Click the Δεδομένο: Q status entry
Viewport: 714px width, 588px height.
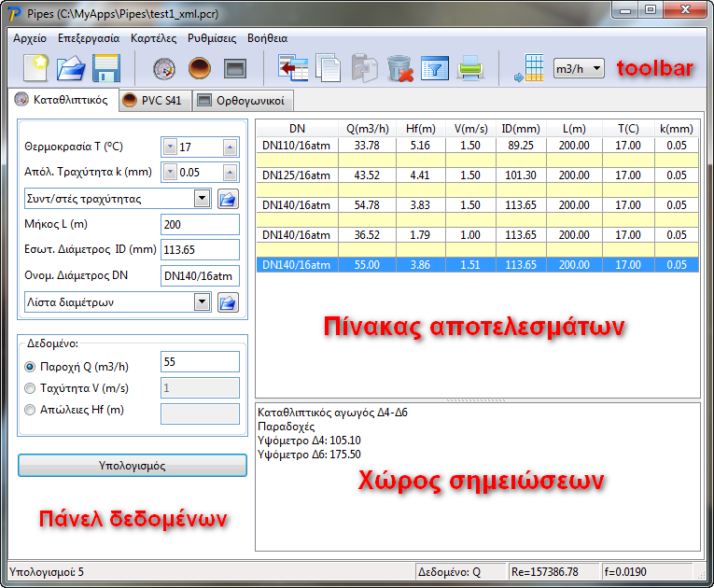[x=460, y=571]
